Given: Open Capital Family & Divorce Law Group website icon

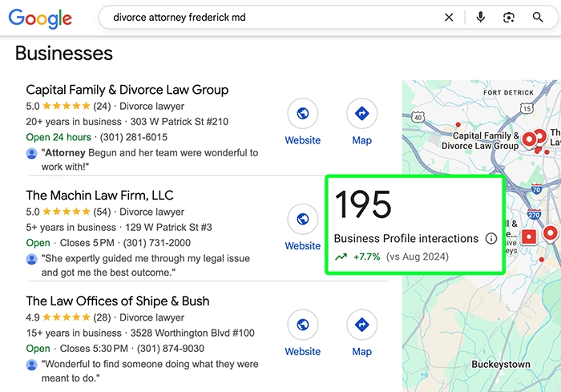Looking at the screenshot, I should point(303,114).
